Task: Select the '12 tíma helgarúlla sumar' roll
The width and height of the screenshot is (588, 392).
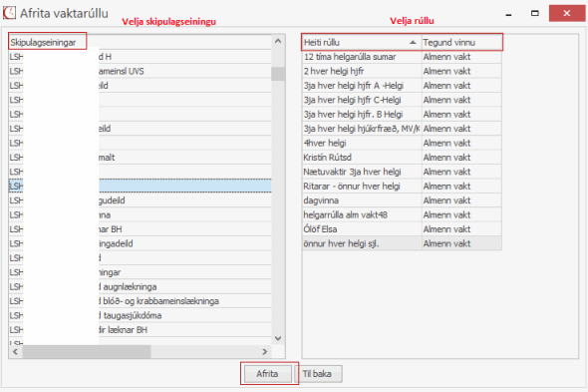Action: 402,57
